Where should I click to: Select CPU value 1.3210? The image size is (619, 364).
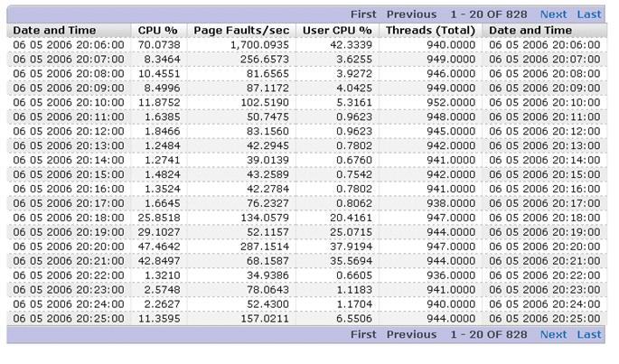tap(162, 275)
